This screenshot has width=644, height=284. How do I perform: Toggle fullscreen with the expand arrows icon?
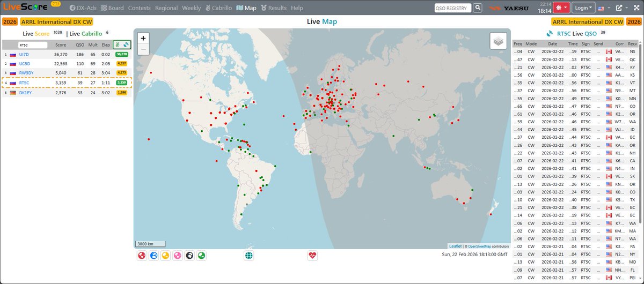635,8
